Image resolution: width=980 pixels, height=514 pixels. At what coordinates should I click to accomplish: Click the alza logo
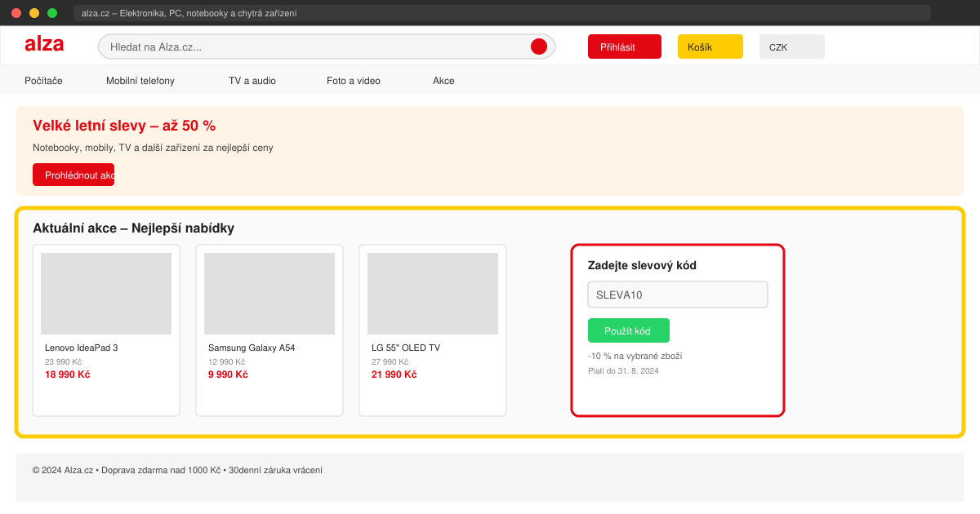pyautogui.click(x=44, y=44)
